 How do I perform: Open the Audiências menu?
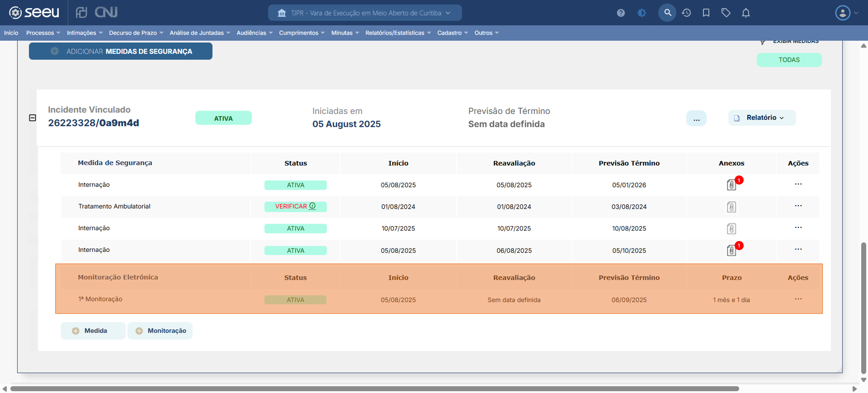click(x=254, y=33)
